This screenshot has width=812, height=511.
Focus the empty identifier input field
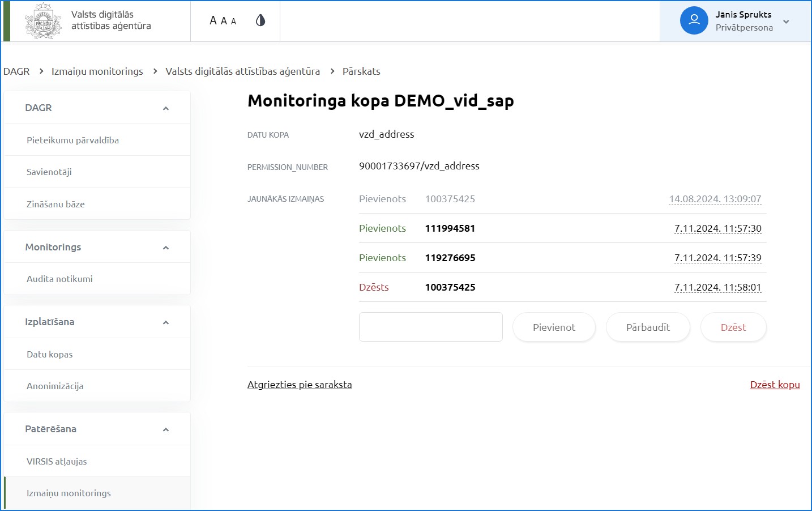tap(431, 327)
